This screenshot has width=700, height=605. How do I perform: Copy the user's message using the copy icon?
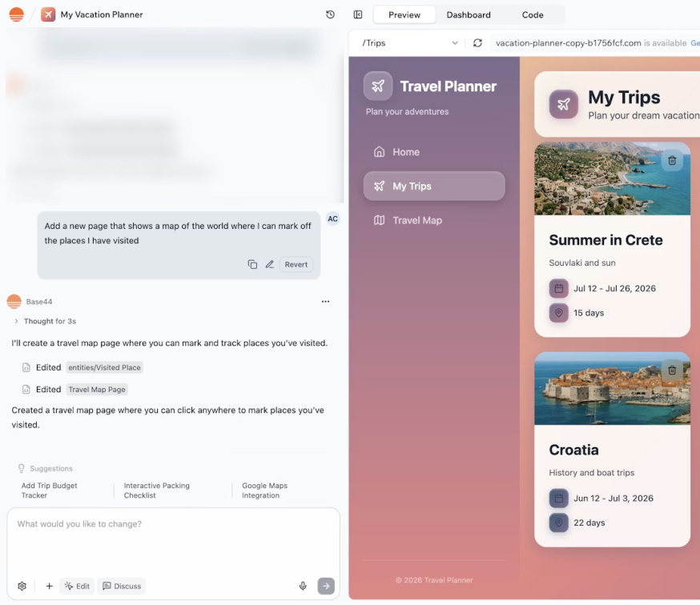pyautogui.click(x=252, y=263)
